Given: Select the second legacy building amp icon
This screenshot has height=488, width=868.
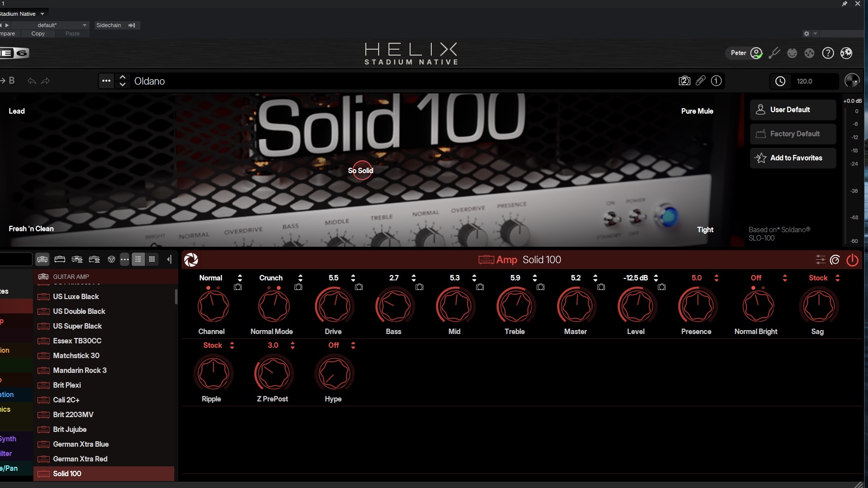Looking at the screenshot, I should [95, 259].
